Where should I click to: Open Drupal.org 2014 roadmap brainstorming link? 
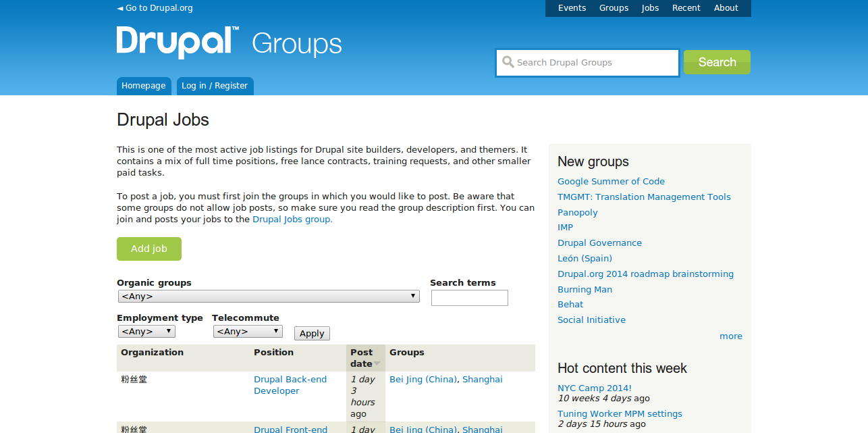pos(645,274)
